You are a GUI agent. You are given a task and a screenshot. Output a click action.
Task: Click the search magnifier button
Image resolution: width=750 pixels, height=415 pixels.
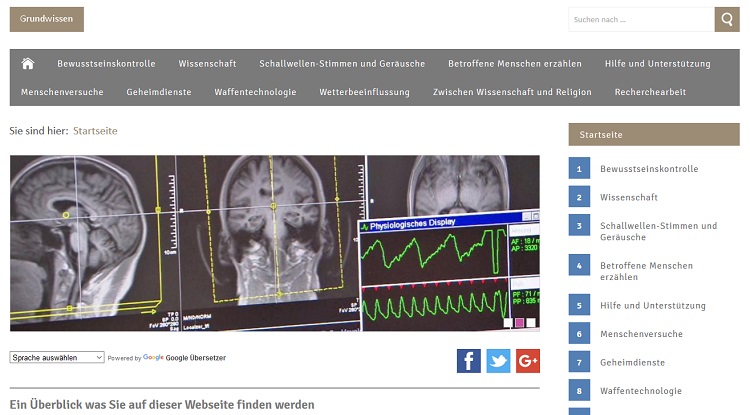coord(727,20)
